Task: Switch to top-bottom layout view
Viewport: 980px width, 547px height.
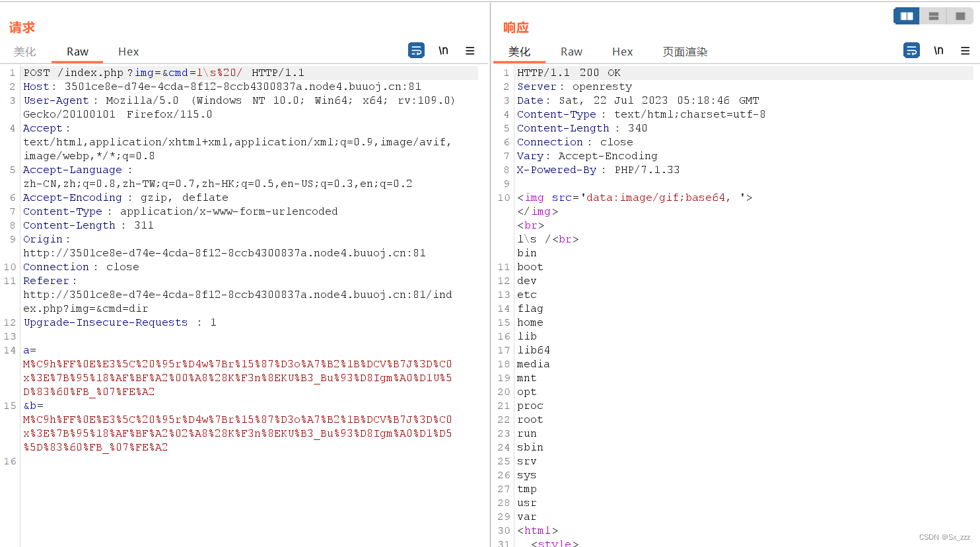Action: 933,16
